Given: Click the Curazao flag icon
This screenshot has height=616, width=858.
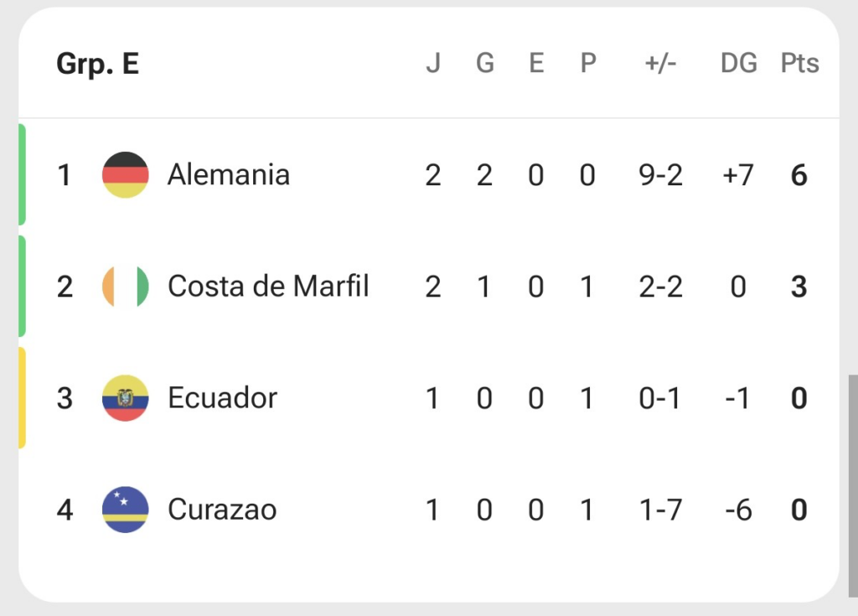Looking at the screenshot, I should pyautogui.click(x=126, y=510).
